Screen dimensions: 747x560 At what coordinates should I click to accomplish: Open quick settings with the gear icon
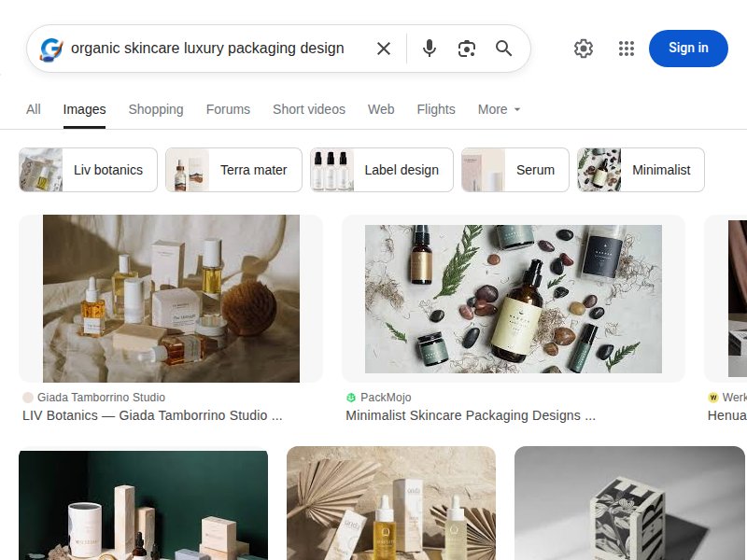(x=583, y=48)
